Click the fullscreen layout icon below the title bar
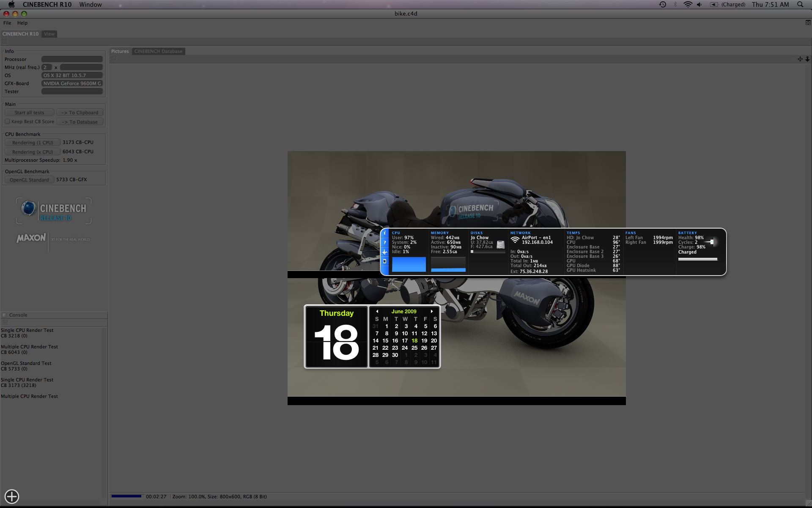The height and width of the screenshot is (508, 812). tap(808, 23)
